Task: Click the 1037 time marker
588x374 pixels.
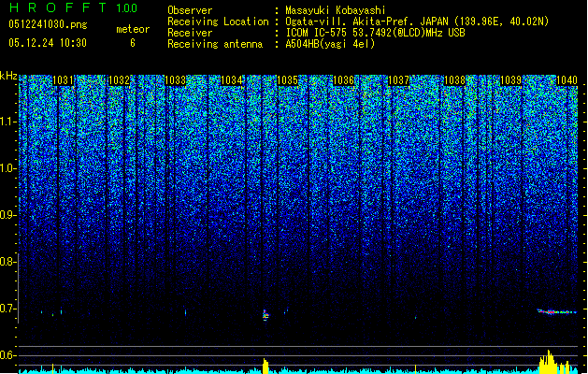Action: (398, 80)
